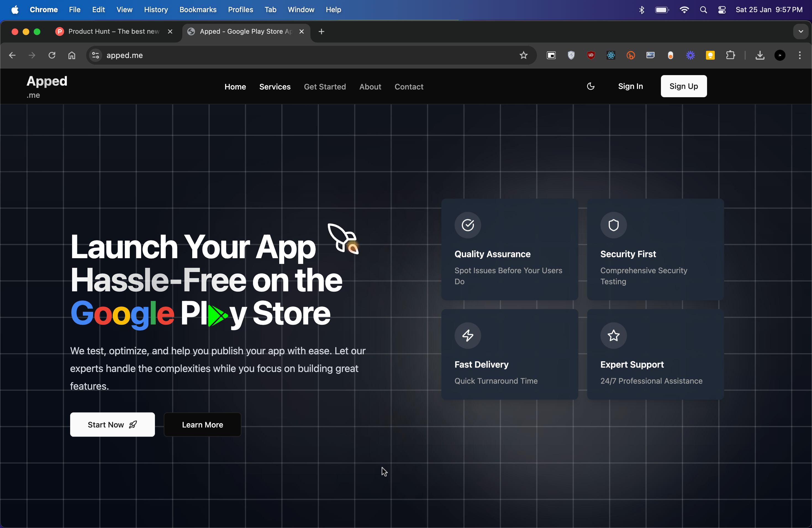Click the browser forward arrow
The width and height of the screenshot is (812, 528).
[x=32, y=55]
